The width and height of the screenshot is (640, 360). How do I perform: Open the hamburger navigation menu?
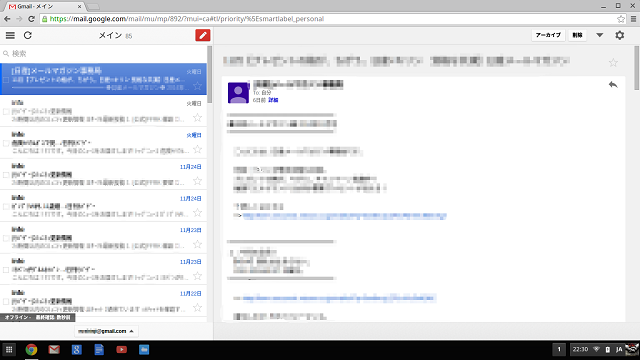point(10,36)
